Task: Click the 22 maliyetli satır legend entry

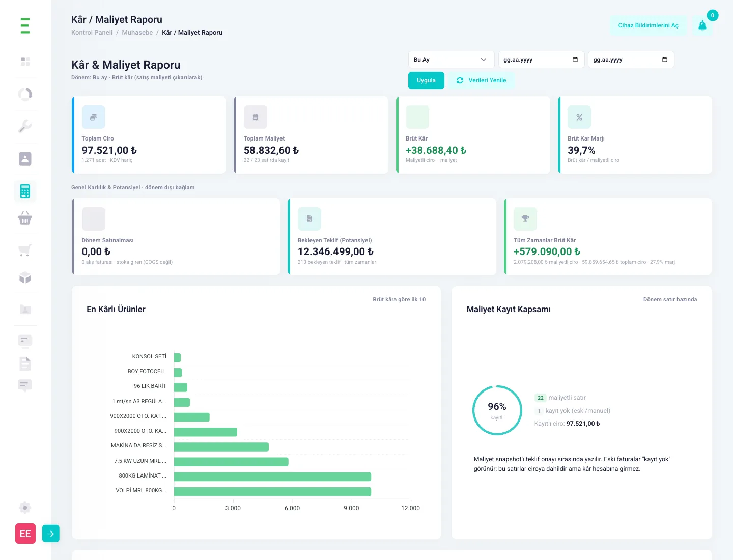Action: point(560,398)
